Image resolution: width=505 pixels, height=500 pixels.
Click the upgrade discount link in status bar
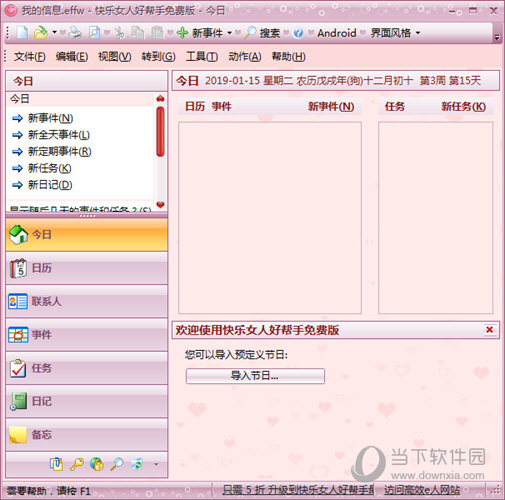coord(298,490)
